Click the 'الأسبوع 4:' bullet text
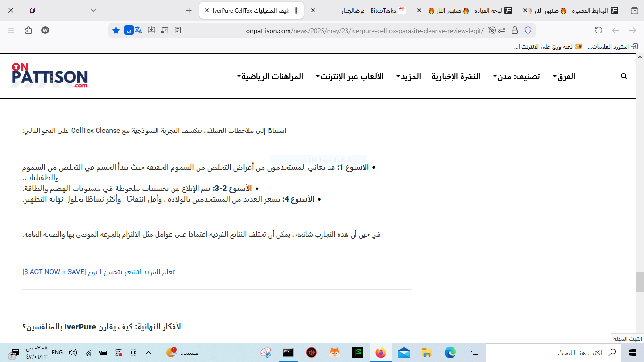The width and height of the screenshot is (644, 362). pos(298,199)
